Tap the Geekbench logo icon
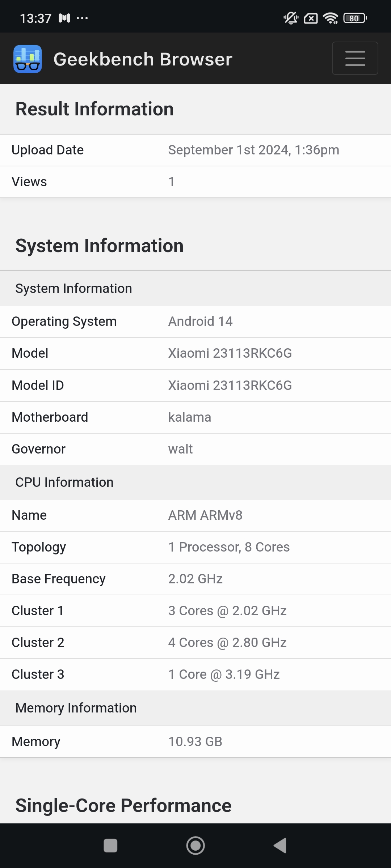391x868 pixels. coord(28,59)
